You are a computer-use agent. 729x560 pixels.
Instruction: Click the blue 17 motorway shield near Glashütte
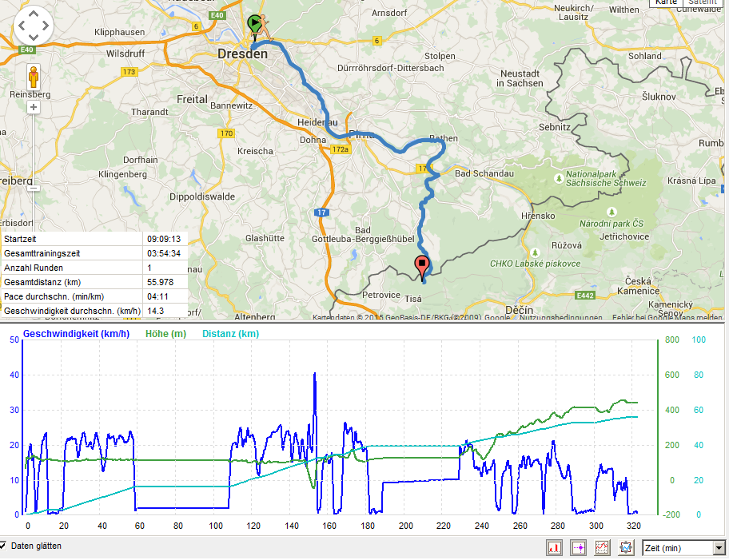point(321,212)
